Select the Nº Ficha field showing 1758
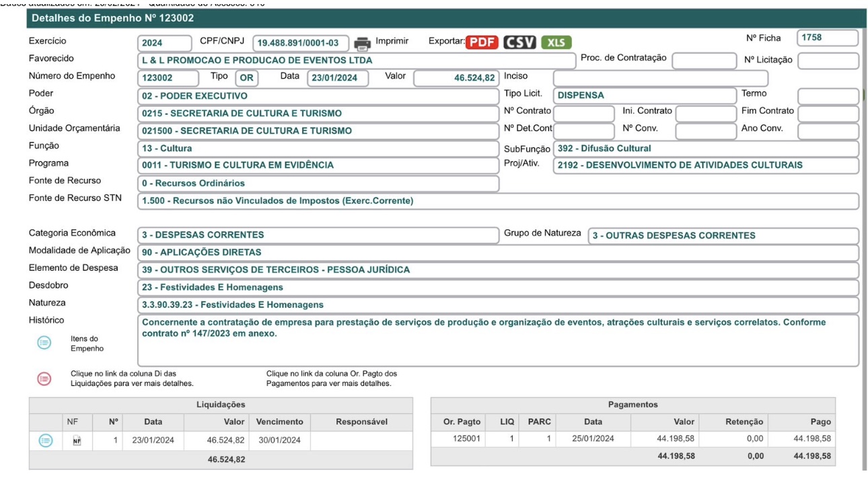868x484 pixels. tap(827, 39)
